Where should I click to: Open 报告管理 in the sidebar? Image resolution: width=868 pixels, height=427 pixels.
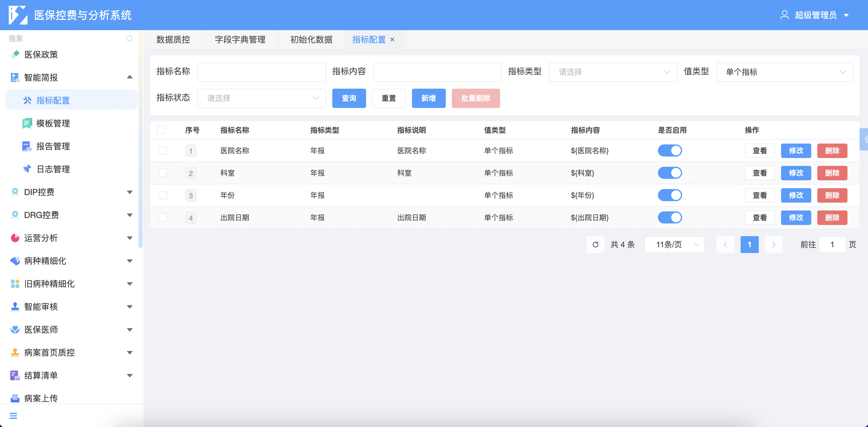[72, 146]
